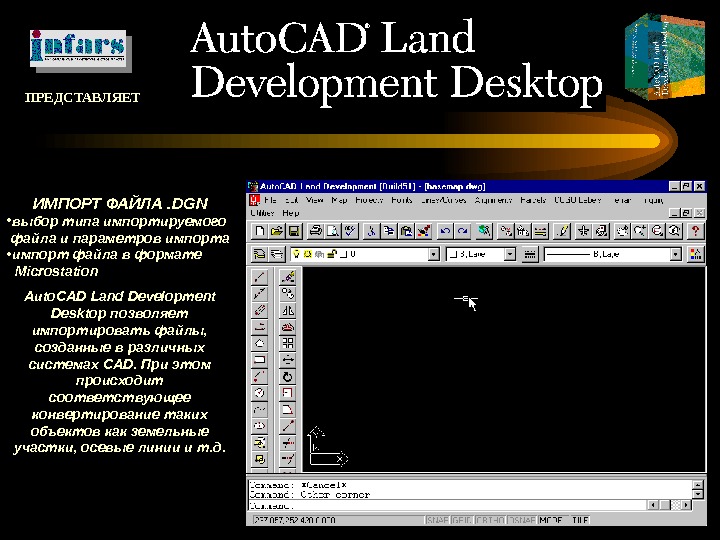The height and width of the screenshot is (540, 720).
Task: Toggle layer 0 freeze sun icon
Action: 307,254
